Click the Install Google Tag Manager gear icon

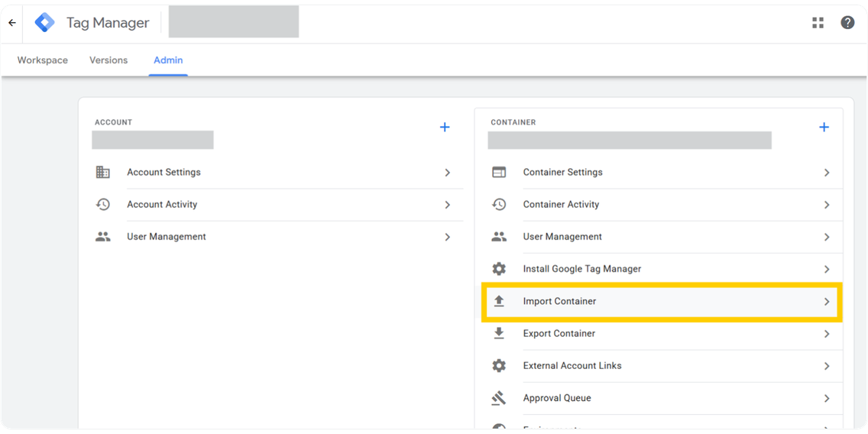click(x=499, y=269)
